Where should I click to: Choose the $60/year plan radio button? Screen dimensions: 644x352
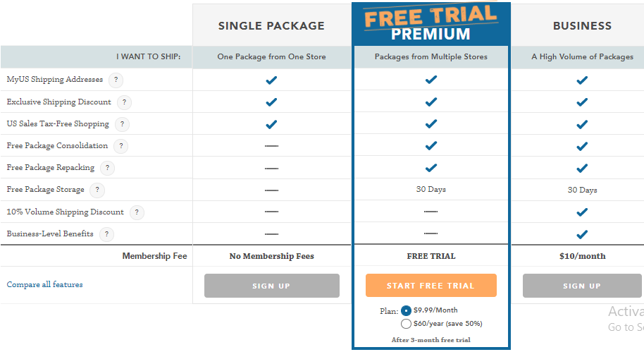tap(406, 324)
